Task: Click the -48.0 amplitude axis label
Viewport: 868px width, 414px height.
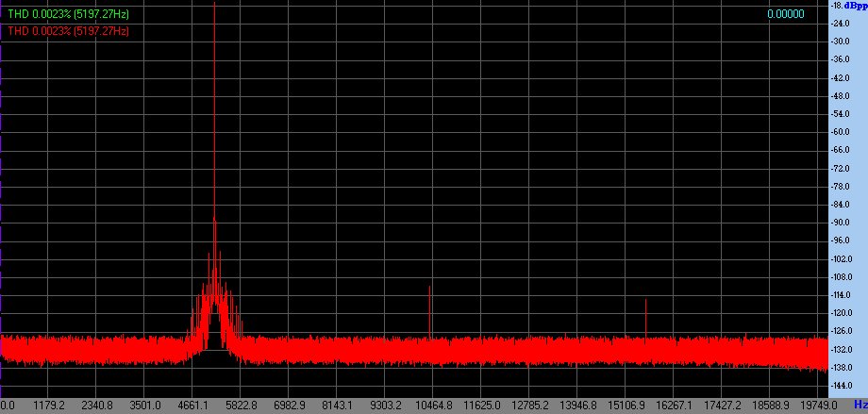Action: 841,96
